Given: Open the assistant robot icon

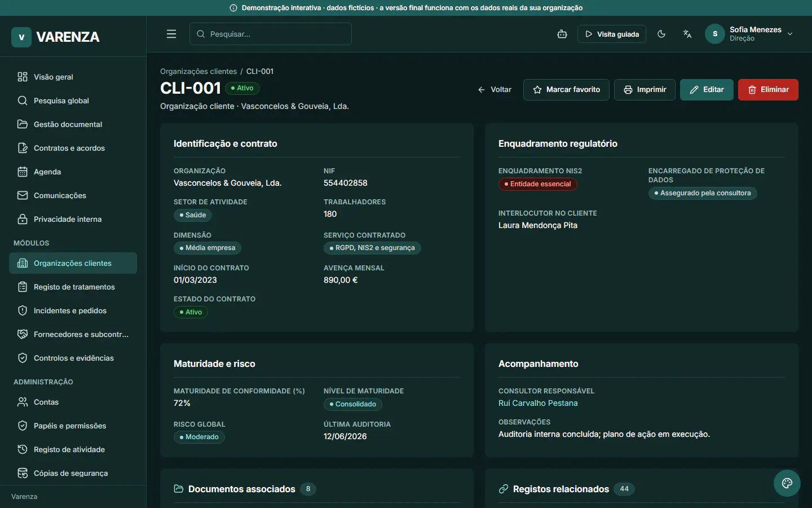Looking at the screenshot, I should pyautogui.click(x=562, y=34).
